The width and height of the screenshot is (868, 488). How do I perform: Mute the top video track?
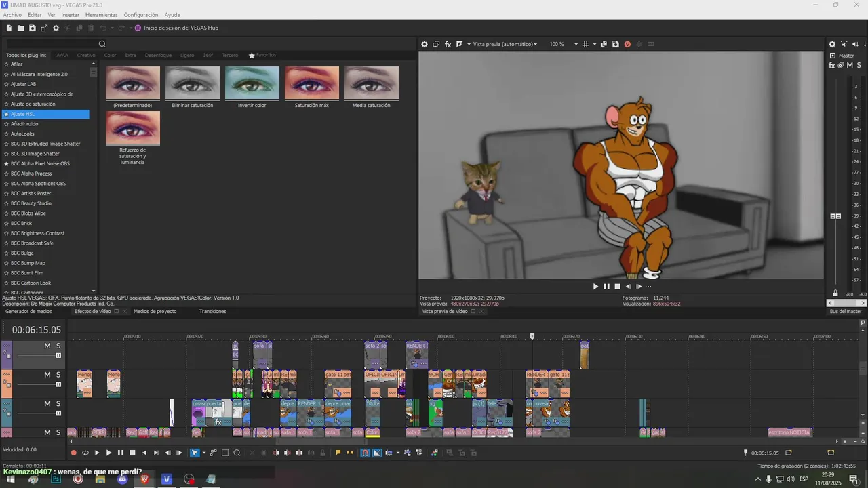pyautogui.click(x=47, y=346)
